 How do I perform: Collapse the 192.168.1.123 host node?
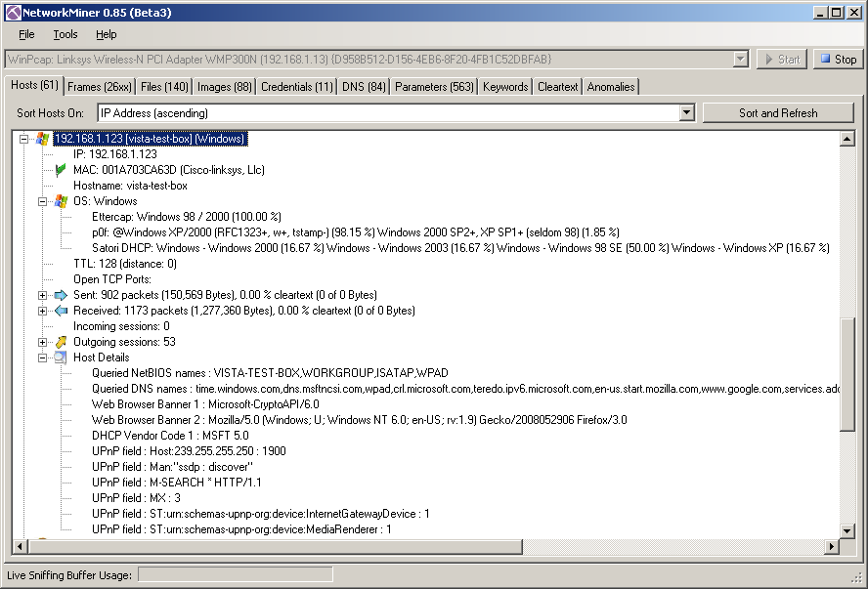click(23, 139)
